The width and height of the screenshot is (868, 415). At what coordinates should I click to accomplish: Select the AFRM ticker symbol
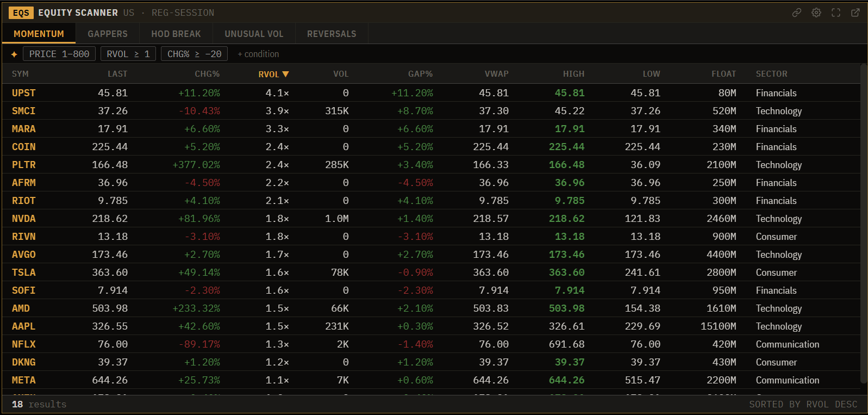tap(24, 183)
